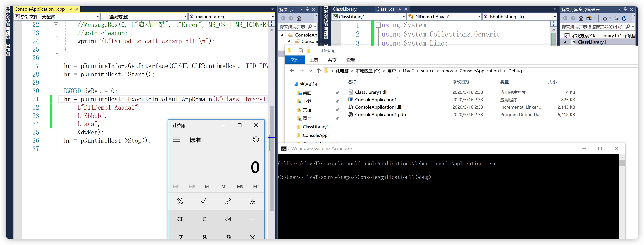The width and height of the screenshot is (644, 245).
Task: Click the Explorer back arrow
Action: tap(292, 71)
